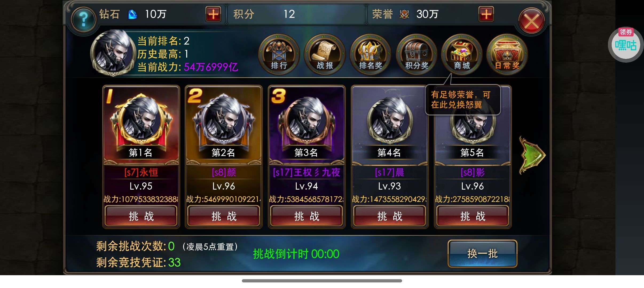The width and height of the screenshot is (644, 288).
Task: Tap the 嘿咕 coupon floating icon
Action: tap(626, 45)
